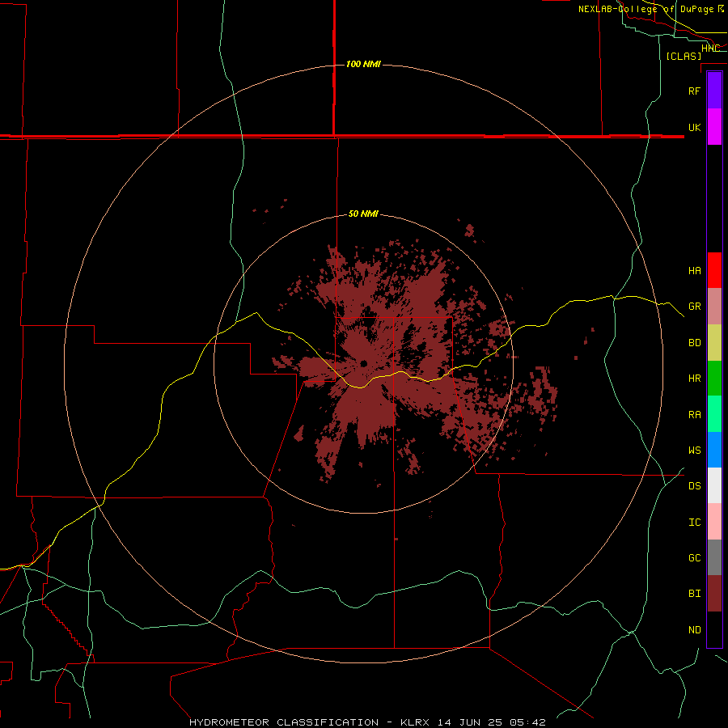The width and height of the screenshot is (728, 728).
Task: Select the white DS legend swatch
Action: click(714, 485)
